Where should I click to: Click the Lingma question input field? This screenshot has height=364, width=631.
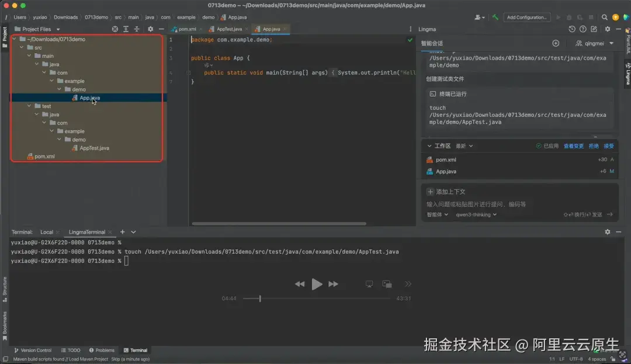tap(519, 204)
